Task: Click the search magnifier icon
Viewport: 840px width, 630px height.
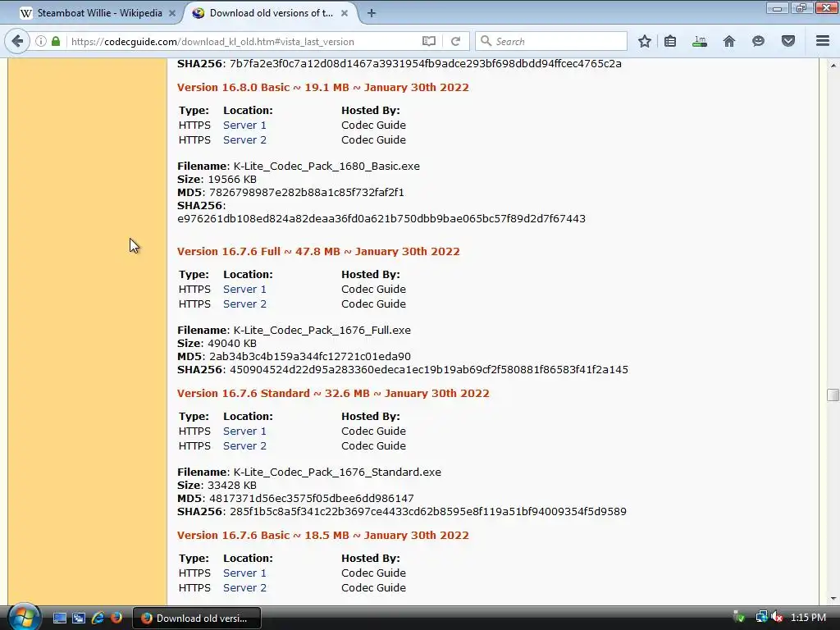Action: 486,41
